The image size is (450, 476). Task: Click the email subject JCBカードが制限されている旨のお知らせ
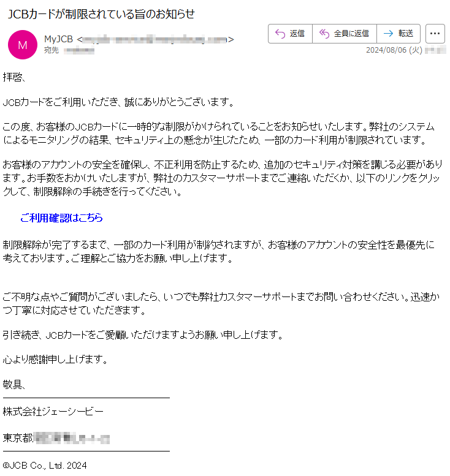point(101,14)
